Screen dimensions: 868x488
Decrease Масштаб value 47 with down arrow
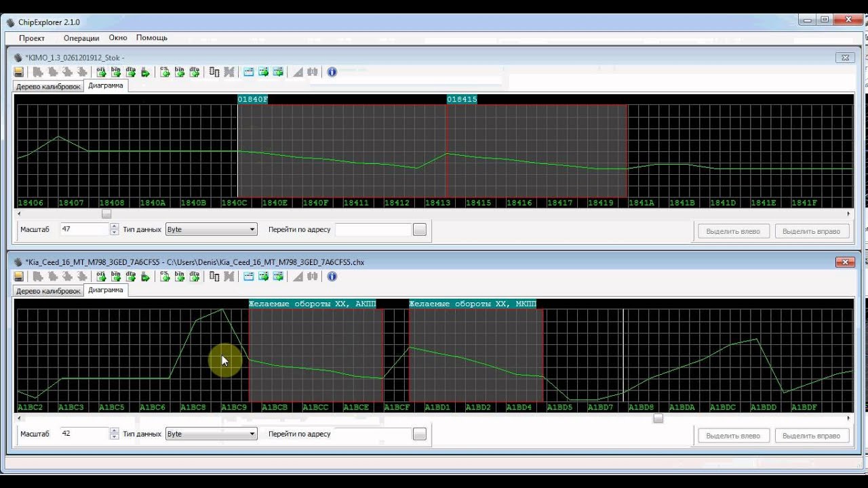click(x=114, y=232)
